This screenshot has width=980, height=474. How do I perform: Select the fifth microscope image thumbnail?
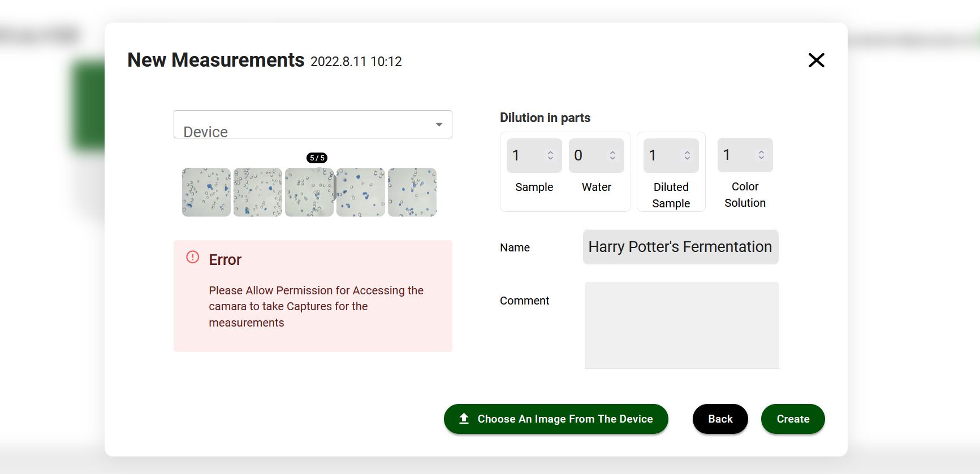[x=412, y=192]
